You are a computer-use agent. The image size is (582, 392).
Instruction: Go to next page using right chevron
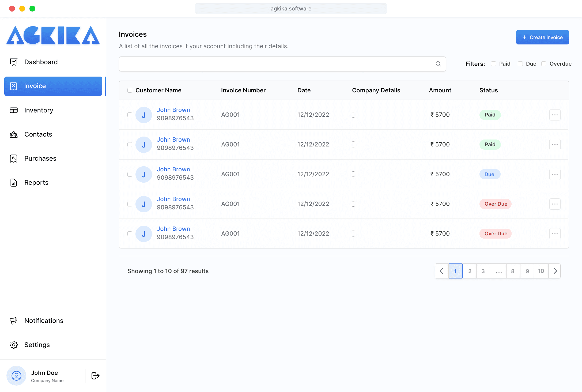(555, 271)
